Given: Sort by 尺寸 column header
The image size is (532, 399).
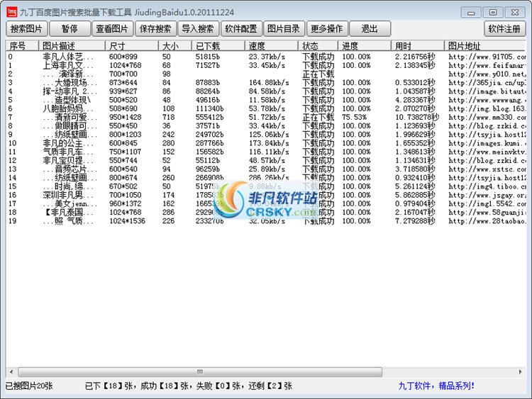Looking at the screenshot, I should coord(132,45).
